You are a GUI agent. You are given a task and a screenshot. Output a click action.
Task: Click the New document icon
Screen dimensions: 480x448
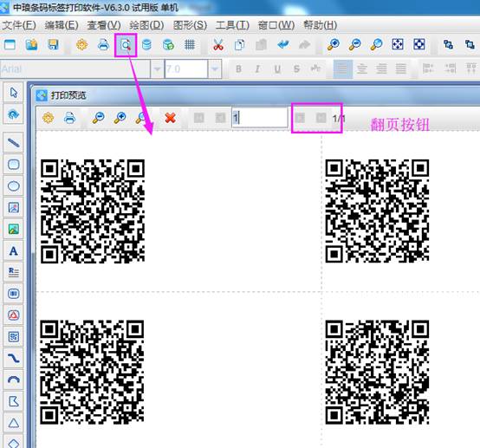10,45
